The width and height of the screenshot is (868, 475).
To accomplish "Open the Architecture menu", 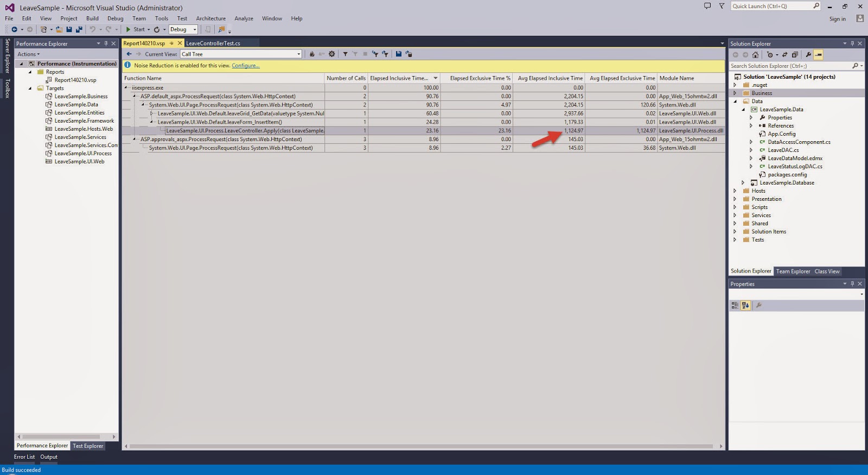I will pyautogui.click(x=211, y=18).
